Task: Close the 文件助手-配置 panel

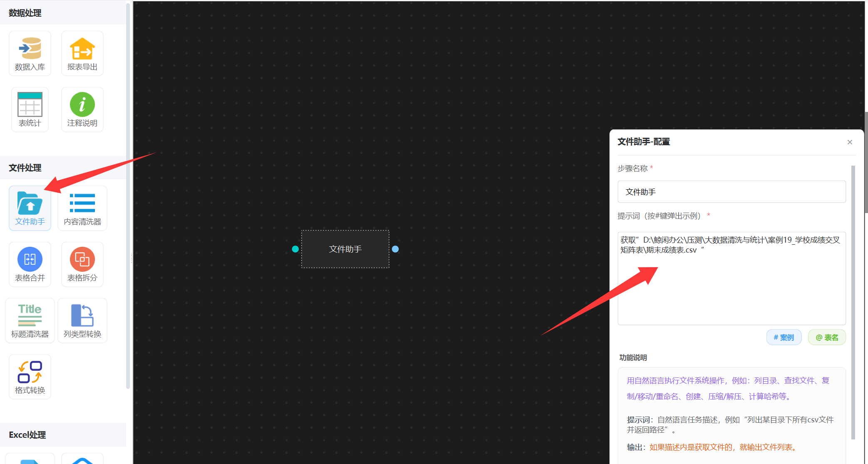Action: (850, 142)
